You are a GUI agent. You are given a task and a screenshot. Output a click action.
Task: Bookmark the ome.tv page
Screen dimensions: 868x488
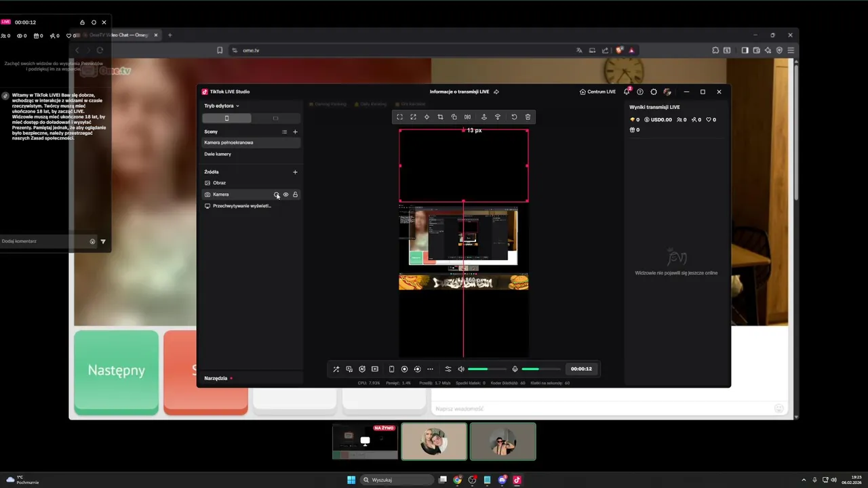[220, 50]
